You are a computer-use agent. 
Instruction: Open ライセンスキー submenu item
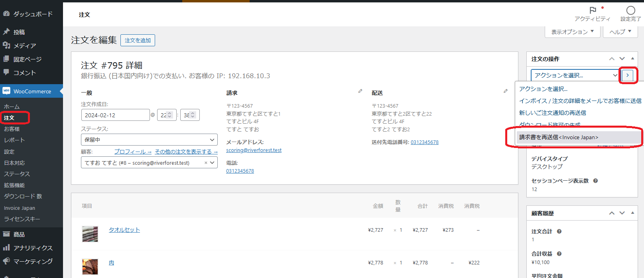click(22, 219)
